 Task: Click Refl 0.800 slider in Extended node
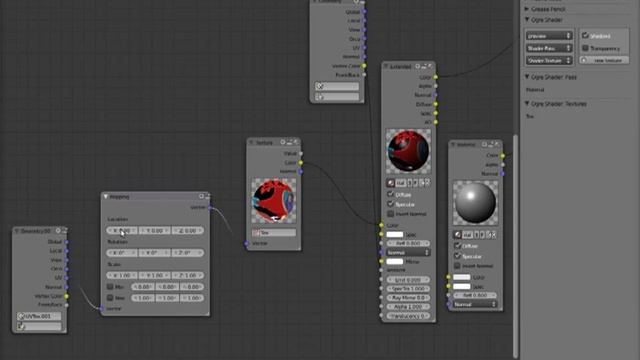coord(408,243)
